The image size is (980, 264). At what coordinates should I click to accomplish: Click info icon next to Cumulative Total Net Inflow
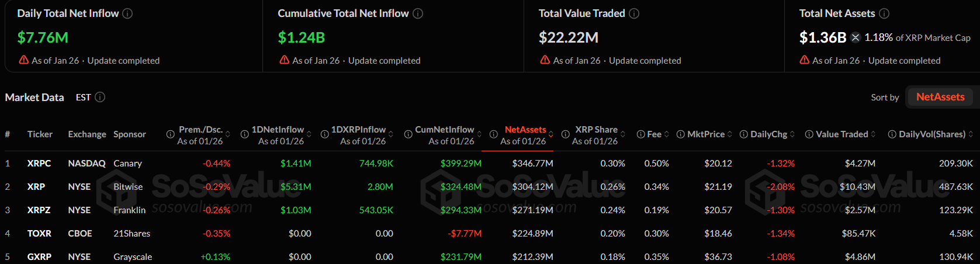pos(418,13)
